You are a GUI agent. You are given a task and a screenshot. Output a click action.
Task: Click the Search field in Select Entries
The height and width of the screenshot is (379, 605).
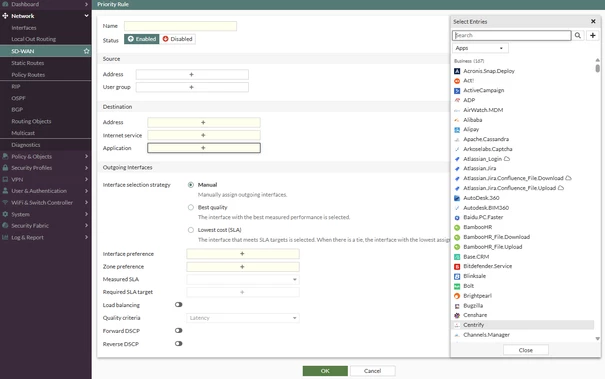512,36
